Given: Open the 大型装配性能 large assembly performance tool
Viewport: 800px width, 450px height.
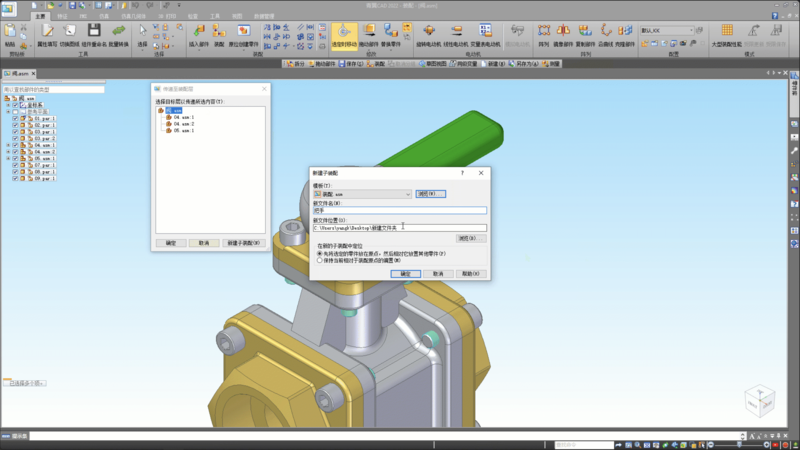Looking at the screenshot, I should (726, 32).
